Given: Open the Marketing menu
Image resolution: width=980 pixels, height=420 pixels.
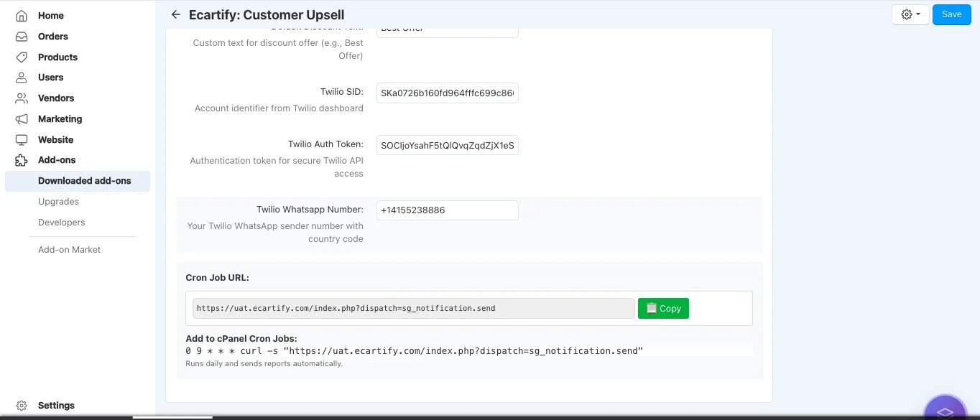Looking at the screenshot, I should click(x=60, y=119).
